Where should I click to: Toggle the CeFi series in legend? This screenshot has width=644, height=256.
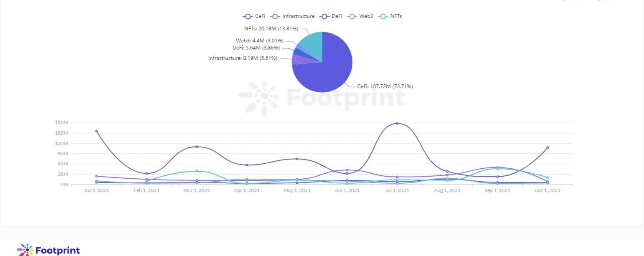click(254, 16)
